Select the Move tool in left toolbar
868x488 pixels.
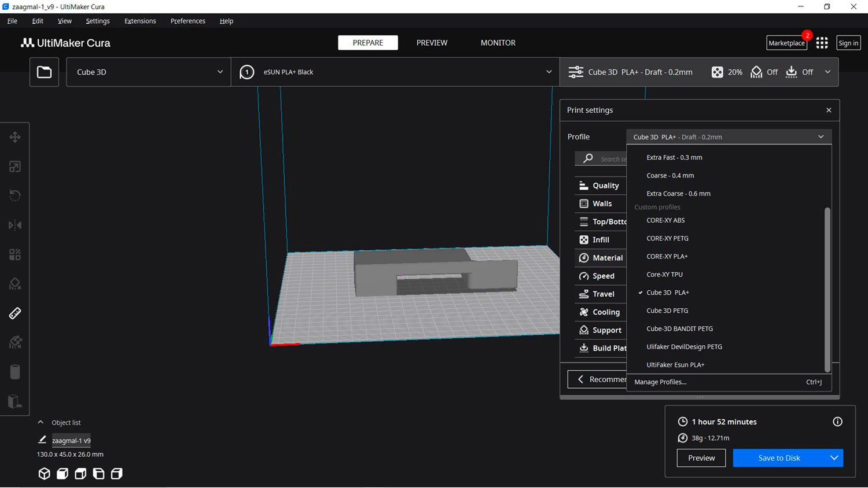coord(15,137)
